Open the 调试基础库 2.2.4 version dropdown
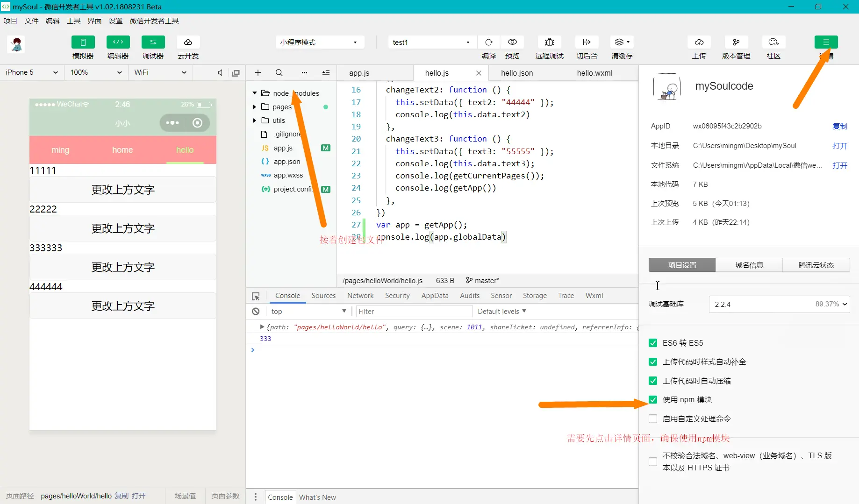Viewport: 859px width, 504px height. coord(779,304)
